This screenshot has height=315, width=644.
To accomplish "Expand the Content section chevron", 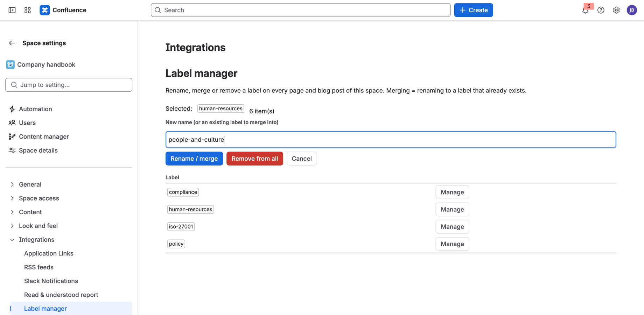I will [12, 212].
